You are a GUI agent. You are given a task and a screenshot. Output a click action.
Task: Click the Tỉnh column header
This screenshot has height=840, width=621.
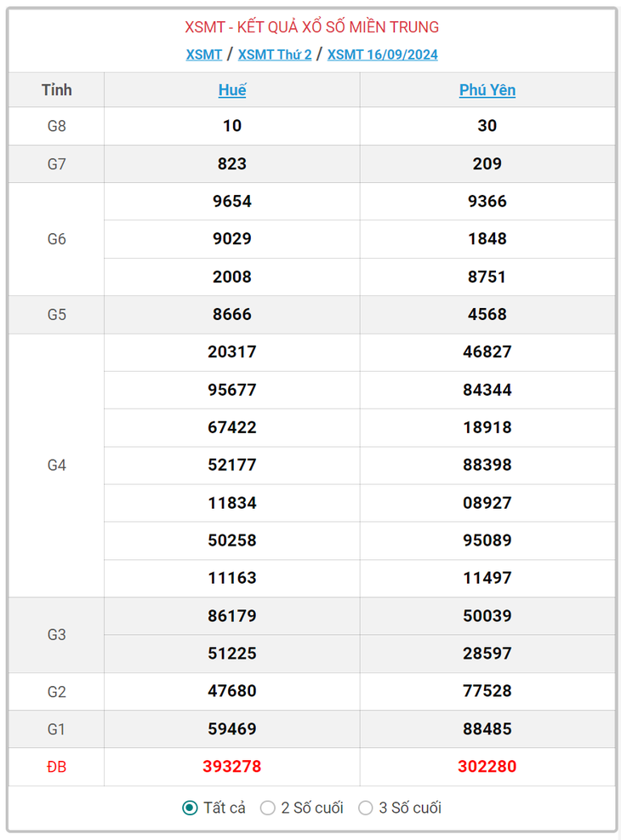57,90
